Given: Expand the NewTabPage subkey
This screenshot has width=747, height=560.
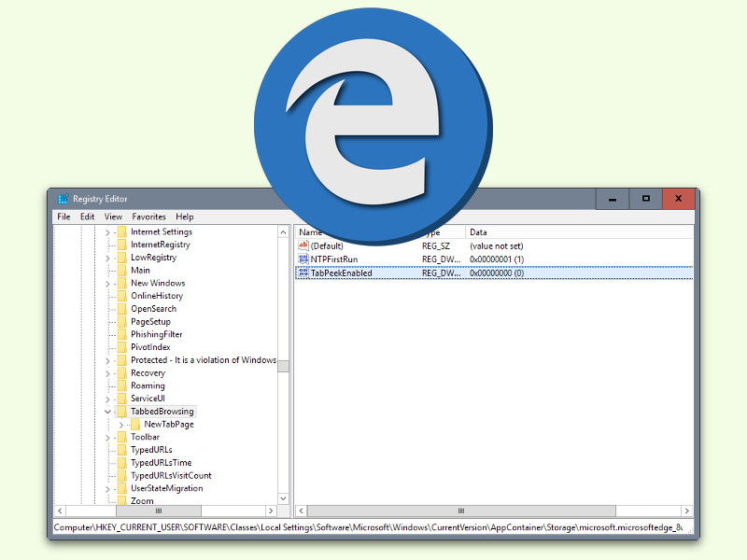Looking at the screenshot, I should tap(121, 425).
